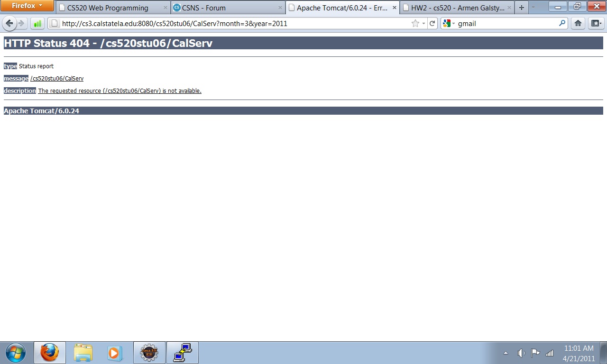Open the Action Center flag icon
607x364 pixels.
click(535, 353)
